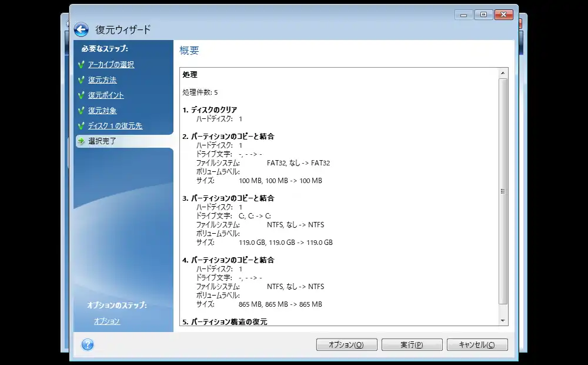Click green checkmark beside 復元対象

click(x=81, y=111)
